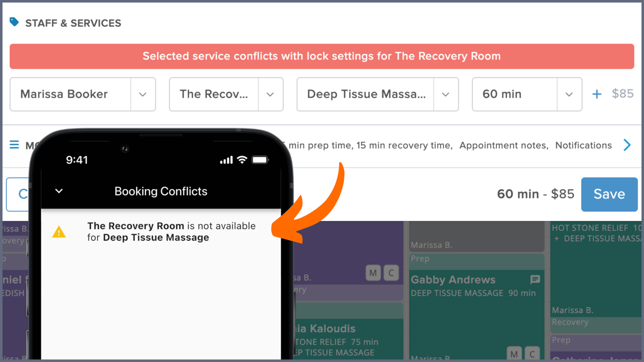Click the M badge on the purple appointment

point(373,273)
